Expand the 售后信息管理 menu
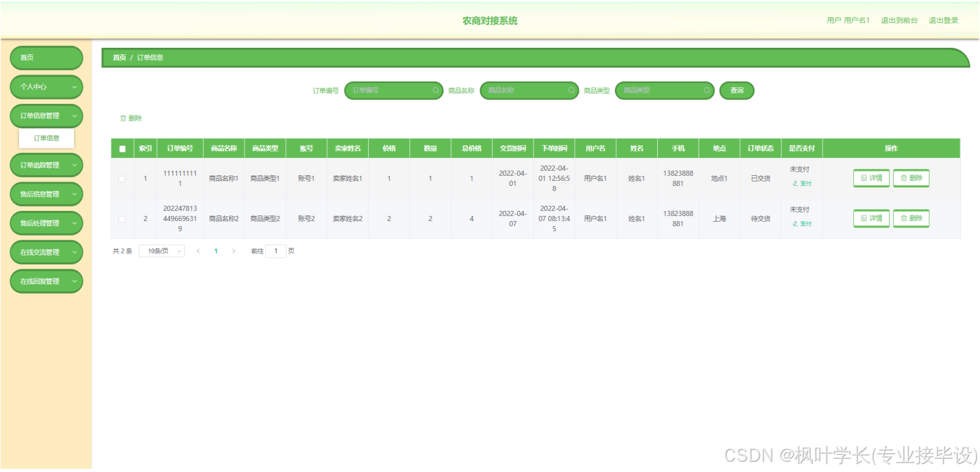The width and height of the screenshot is (980, 472). pos(46,194)
